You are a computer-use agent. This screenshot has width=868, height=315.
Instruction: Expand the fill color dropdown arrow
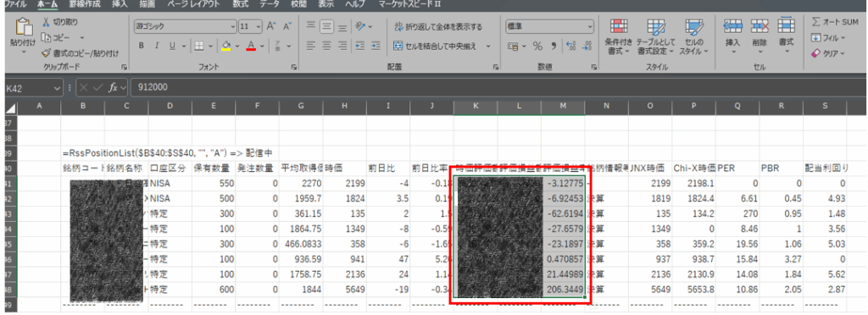point(237,46)
